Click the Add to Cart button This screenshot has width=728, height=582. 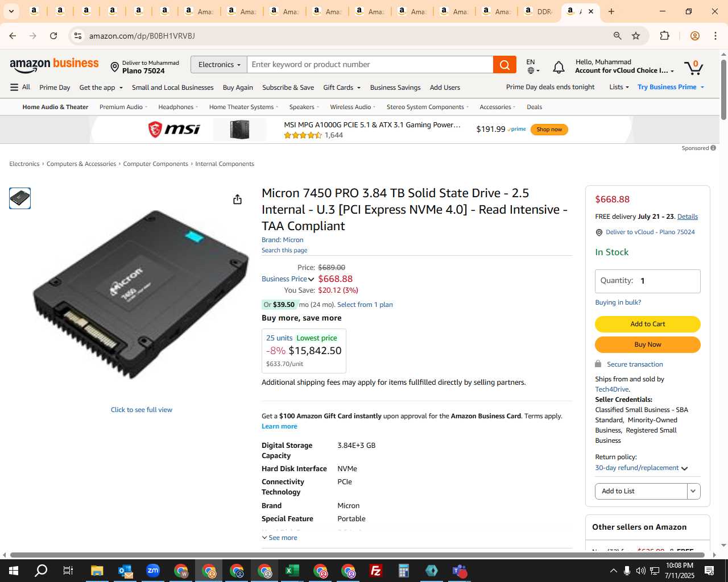647,324
